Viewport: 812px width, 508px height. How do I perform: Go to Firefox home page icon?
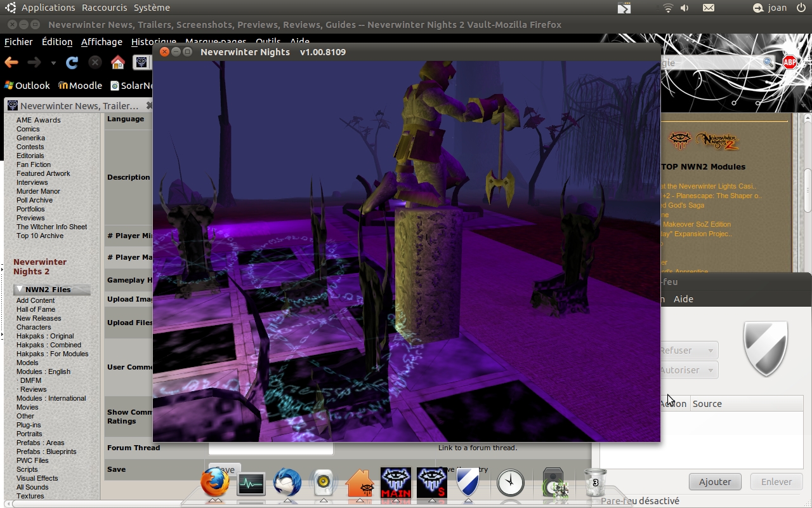[x=117, y=62]
